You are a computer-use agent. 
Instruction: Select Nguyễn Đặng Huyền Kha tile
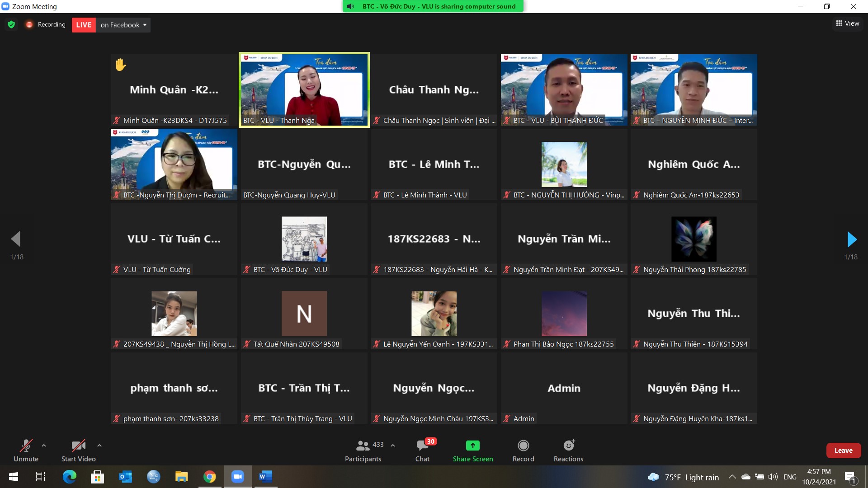pos(694,388)
